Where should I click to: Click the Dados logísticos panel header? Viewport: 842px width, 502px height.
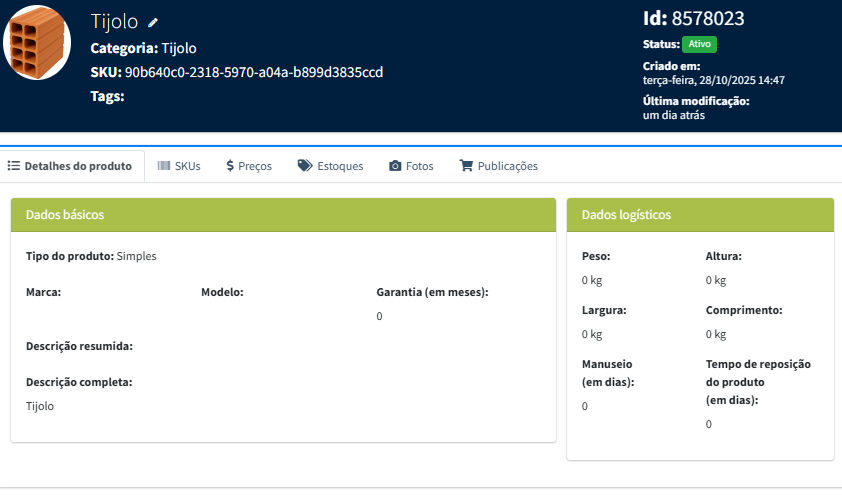[700, 215]
